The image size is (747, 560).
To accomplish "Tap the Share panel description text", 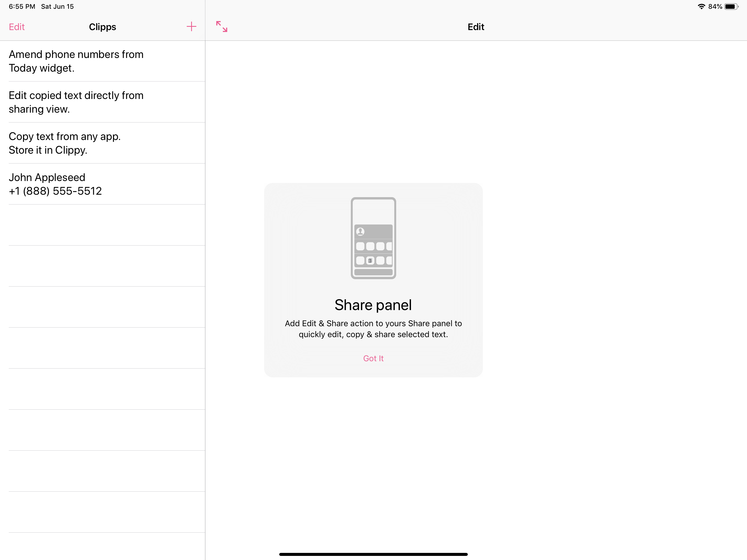I will pyautogui.click(x=373, y=329).
